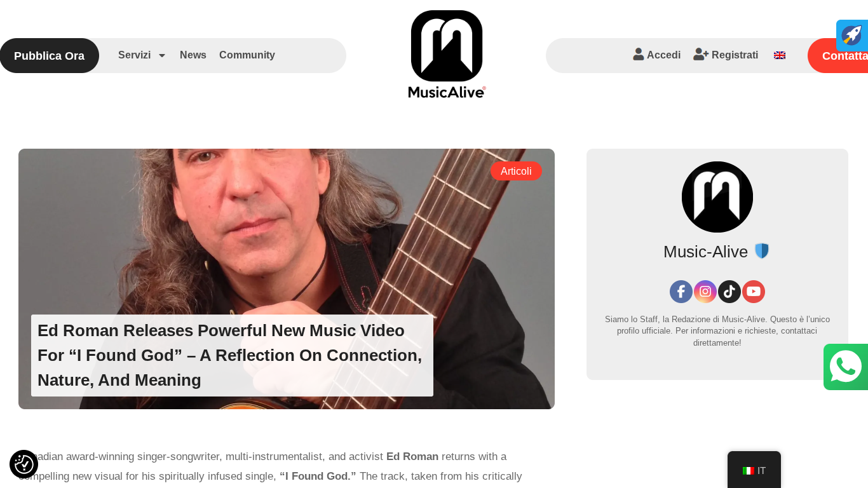Open the Community menu item
Screen dimensions: 868x488
(247, 55)
